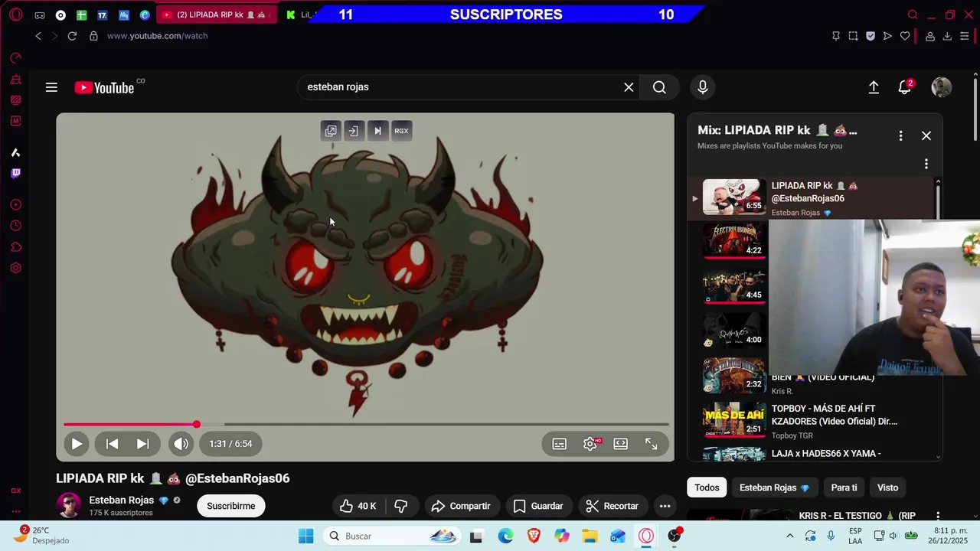
Task: Select the Todos filter chip
Action: click(707, 487)
